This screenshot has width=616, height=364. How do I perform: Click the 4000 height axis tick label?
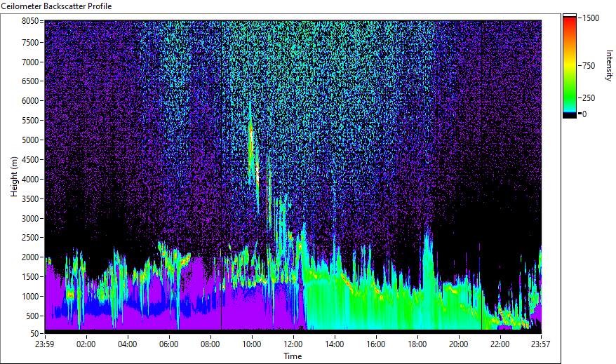[x=30, y=180]
